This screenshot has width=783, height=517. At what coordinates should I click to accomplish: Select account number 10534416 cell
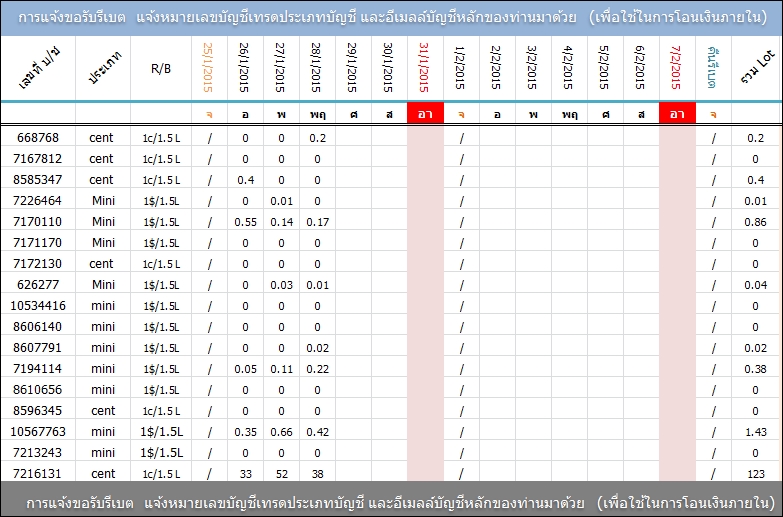[38, 305]
